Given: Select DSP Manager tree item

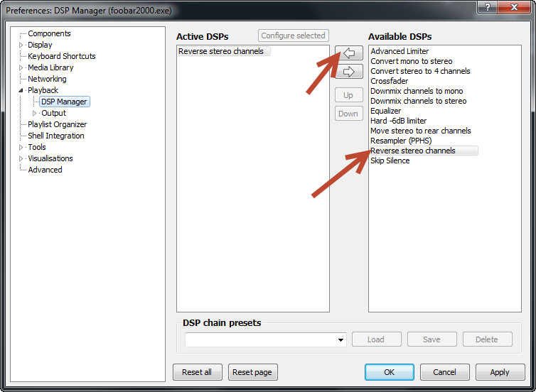Looking at the screenshot, I should coord(64,102).
